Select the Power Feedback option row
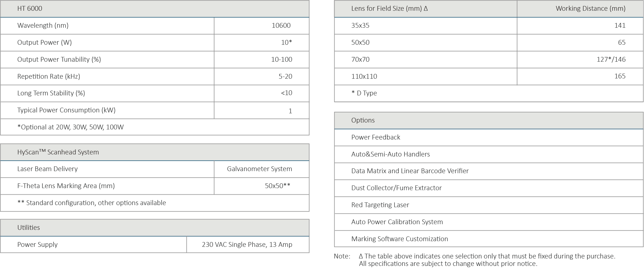 click(x=376, y=137)
